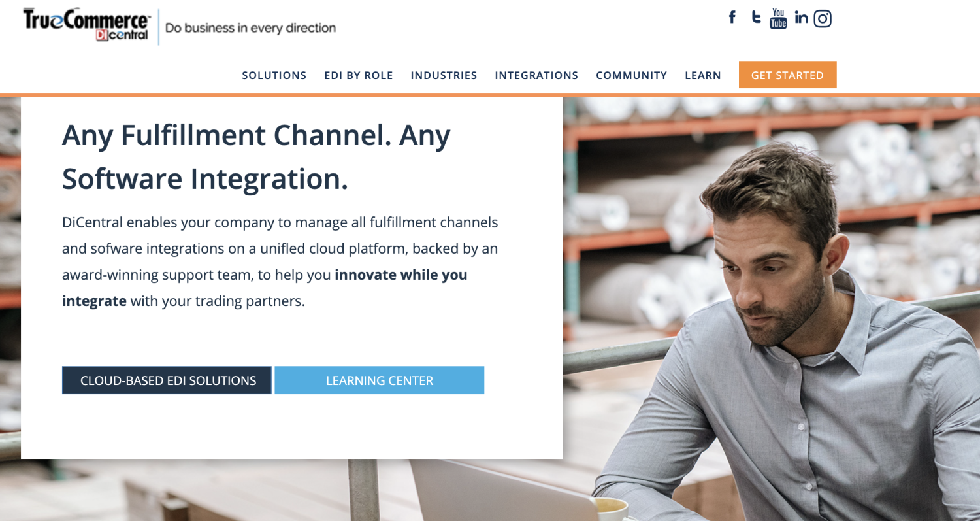Expand the EDI by Role menu
Image resolution: width=980 pixels, height=521 pixels.
[359, 75]
